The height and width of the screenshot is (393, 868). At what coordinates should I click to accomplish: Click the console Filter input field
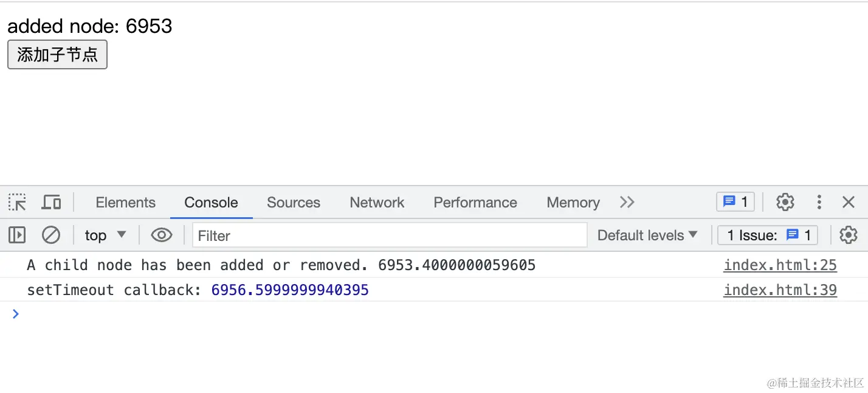389,235
